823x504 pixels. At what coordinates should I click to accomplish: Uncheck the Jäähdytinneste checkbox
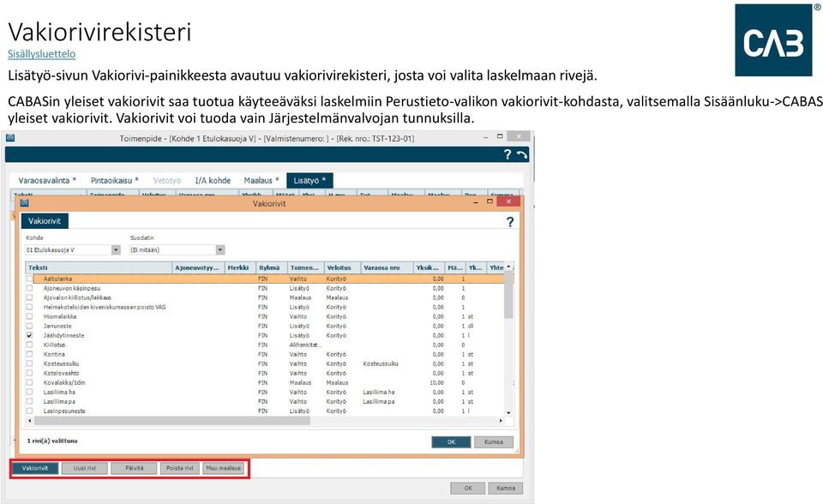(30, 335)
